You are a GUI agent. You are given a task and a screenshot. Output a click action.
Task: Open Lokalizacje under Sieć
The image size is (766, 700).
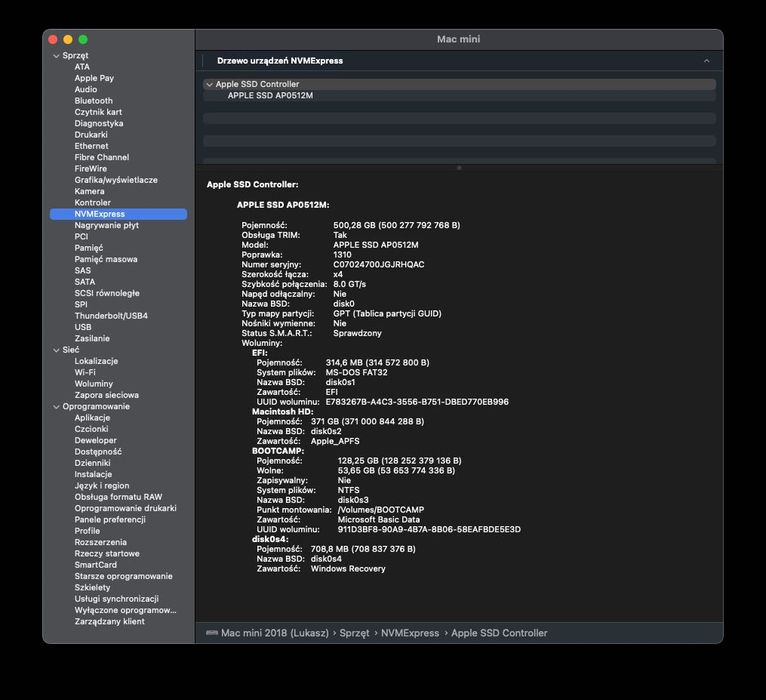pyautogui.click(x=96, y=361)
